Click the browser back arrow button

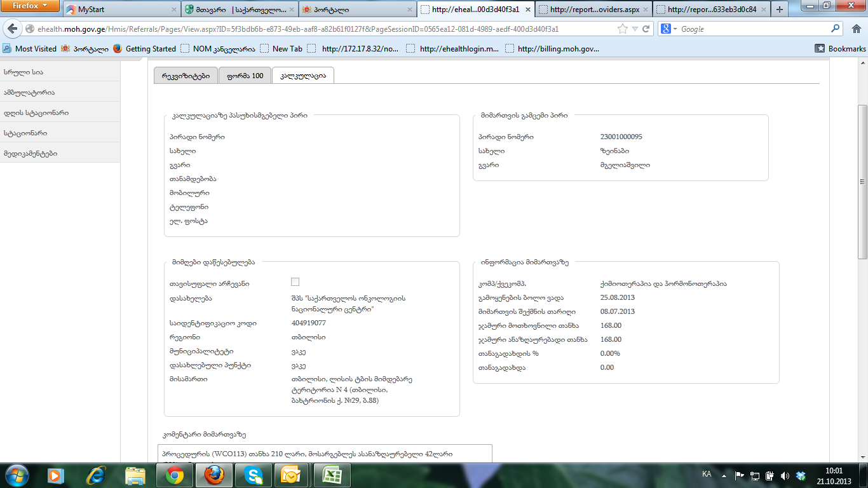[12, 29]
